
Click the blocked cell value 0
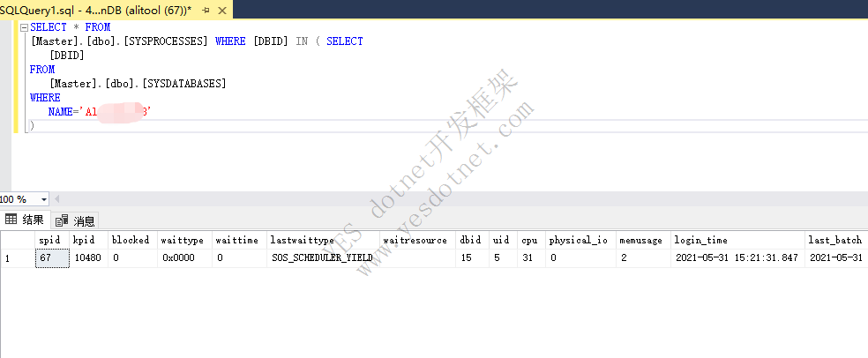[132, 257]
